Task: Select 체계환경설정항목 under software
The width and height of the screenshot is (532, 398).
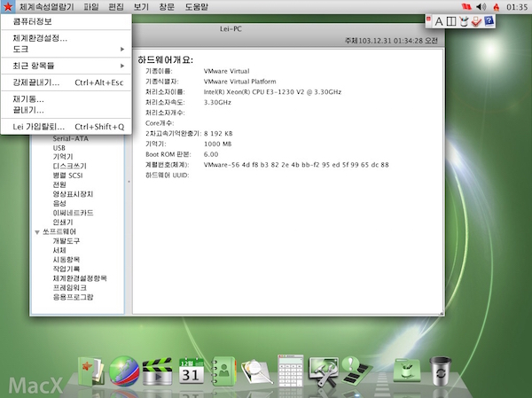Action: click(80, 278)
